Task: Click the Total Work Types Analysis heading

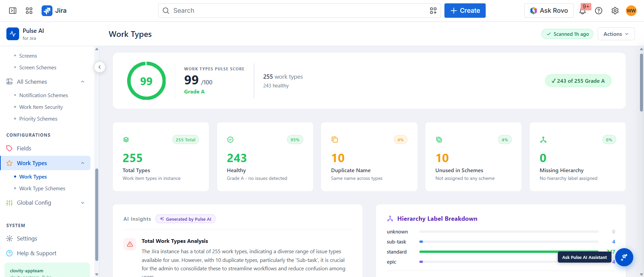Action: pos(175,241)
